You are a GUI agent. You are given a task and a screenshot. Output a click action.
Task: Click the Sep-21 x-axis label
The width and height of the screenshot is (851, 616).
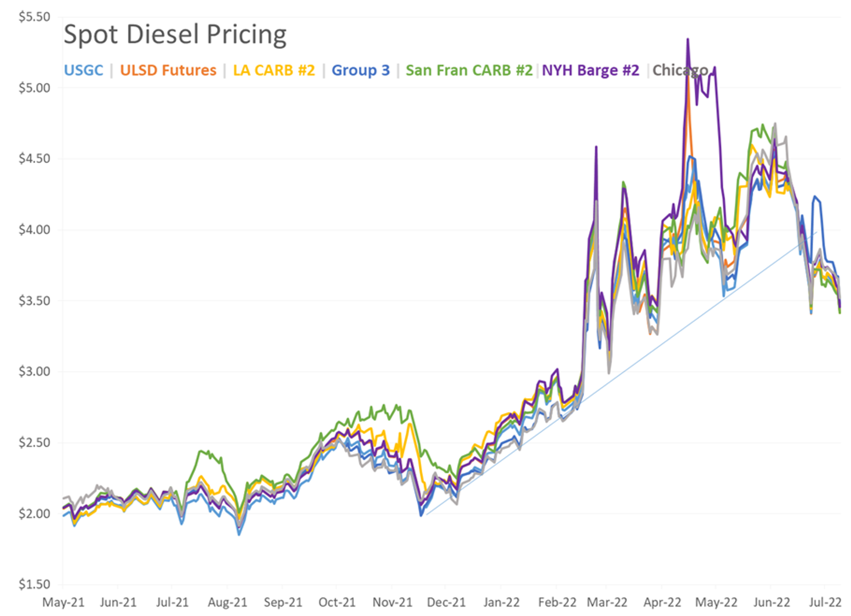tap(283, 602)
